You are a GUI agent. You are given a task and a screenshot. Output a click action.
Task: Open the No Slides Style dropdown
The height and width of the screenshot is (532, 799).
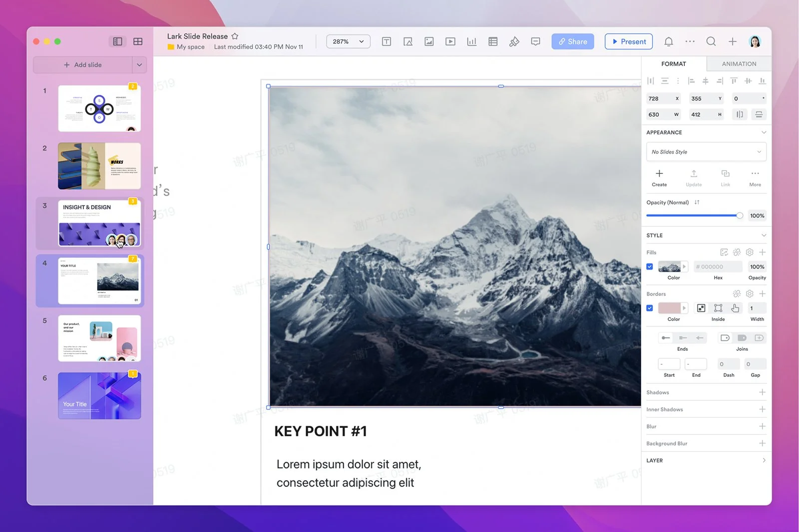point(706,152)
